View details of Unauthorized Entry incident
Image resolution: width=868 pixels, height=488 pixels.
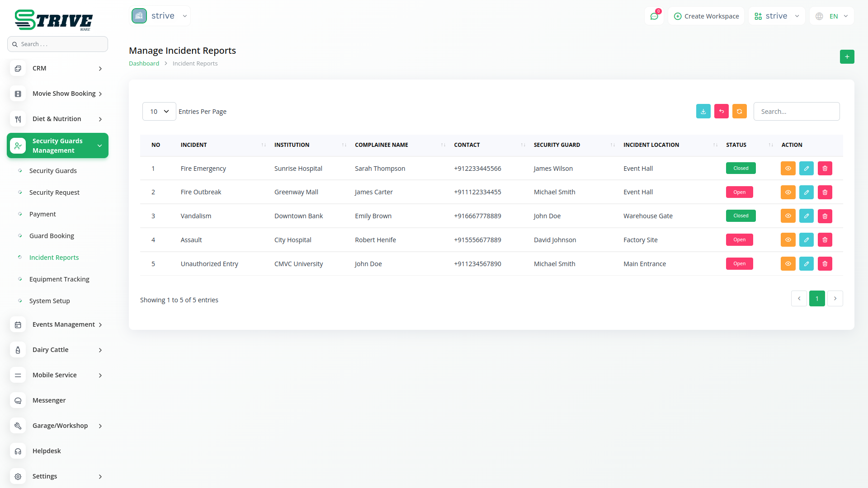(x=788, y=264)
